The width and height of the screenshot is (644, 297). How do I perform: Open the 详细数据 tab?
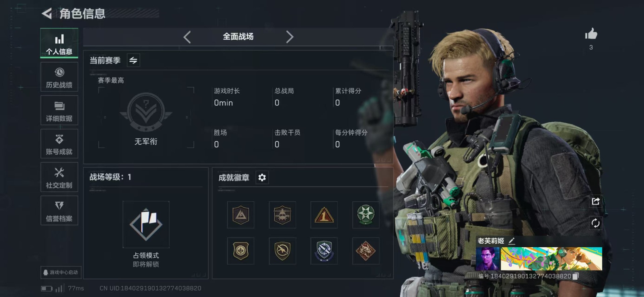(59, 110)
